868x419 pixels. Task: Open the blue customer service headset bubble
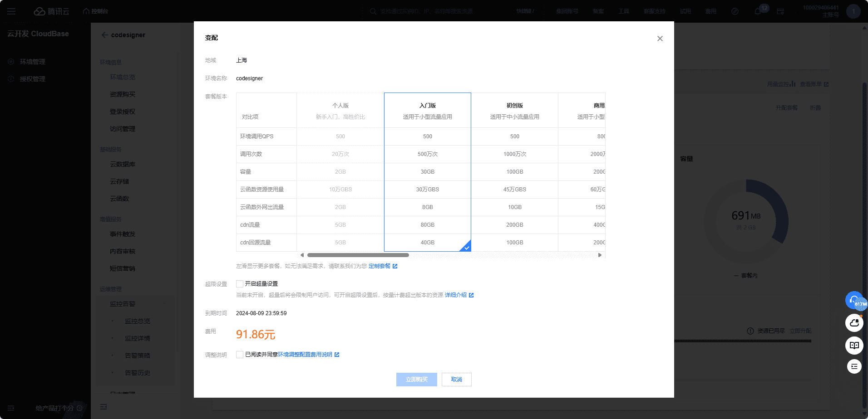coord(854,300)
